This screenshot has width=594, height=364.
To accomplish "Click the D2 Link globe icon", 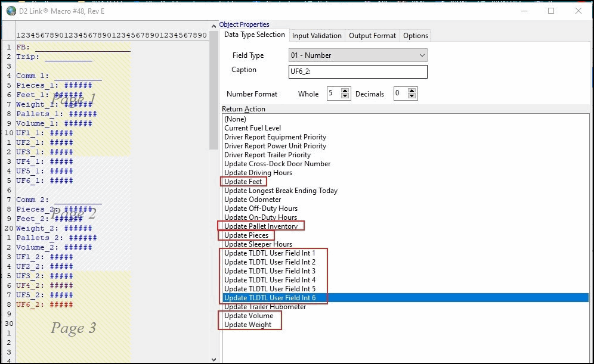I will coord(10,11).
